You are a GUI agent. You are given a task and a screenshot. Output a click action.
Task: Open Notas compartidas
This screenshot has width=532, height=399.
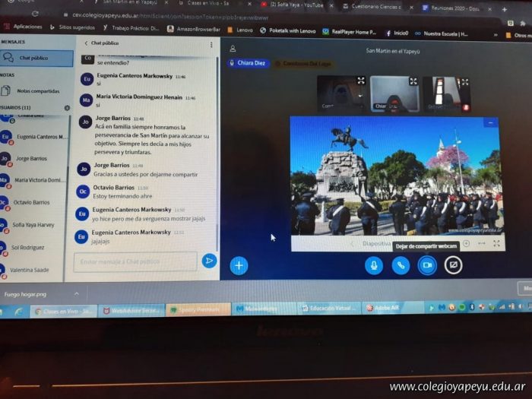(38, 90)
